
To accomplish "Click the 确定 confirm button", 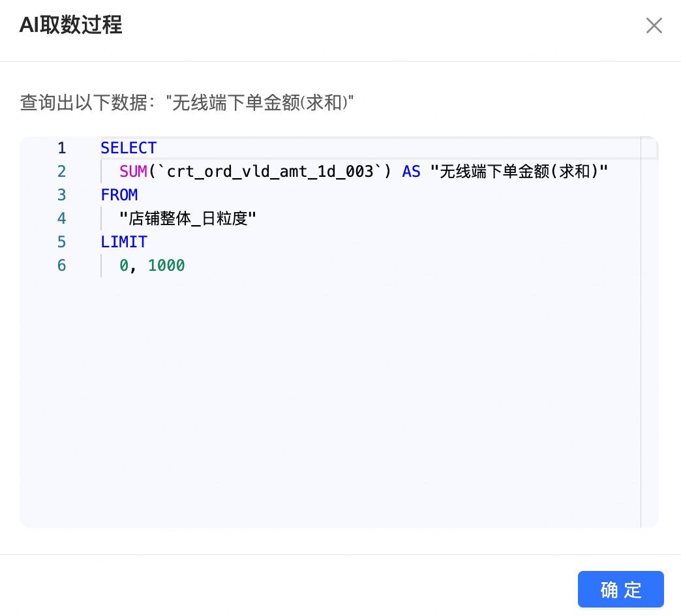I will pos(620,589).
